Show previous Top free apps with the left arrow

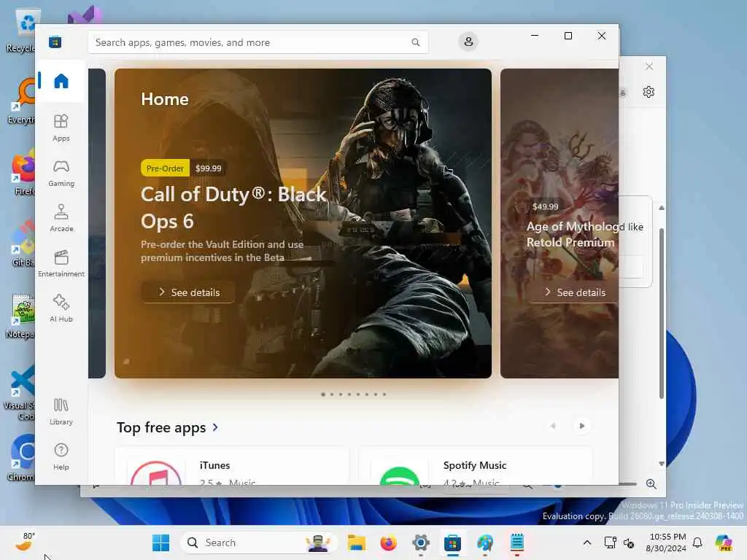(553, 426)
